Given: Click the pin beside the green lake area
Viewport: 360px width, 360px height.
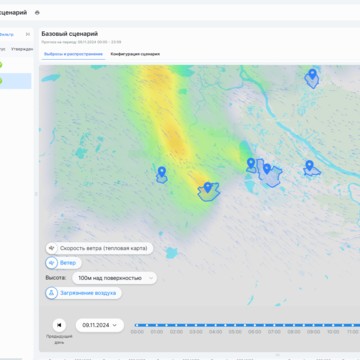Looking at the screenshot, I should pos(251,163).
